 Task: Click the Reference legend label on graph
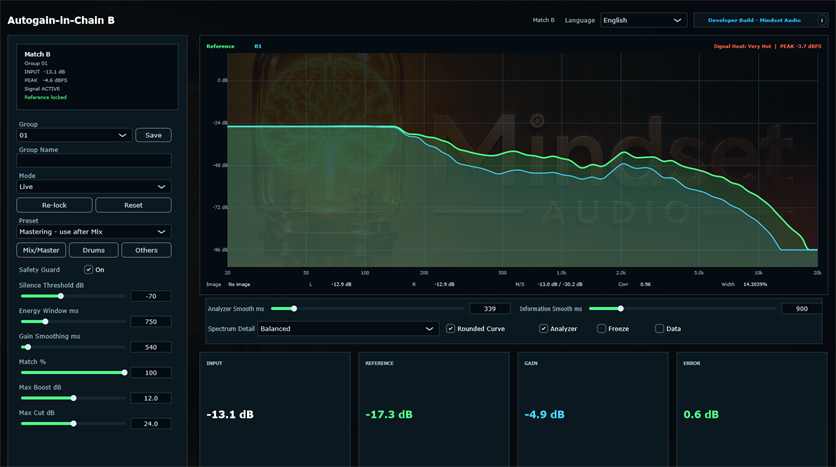point(220,46)
